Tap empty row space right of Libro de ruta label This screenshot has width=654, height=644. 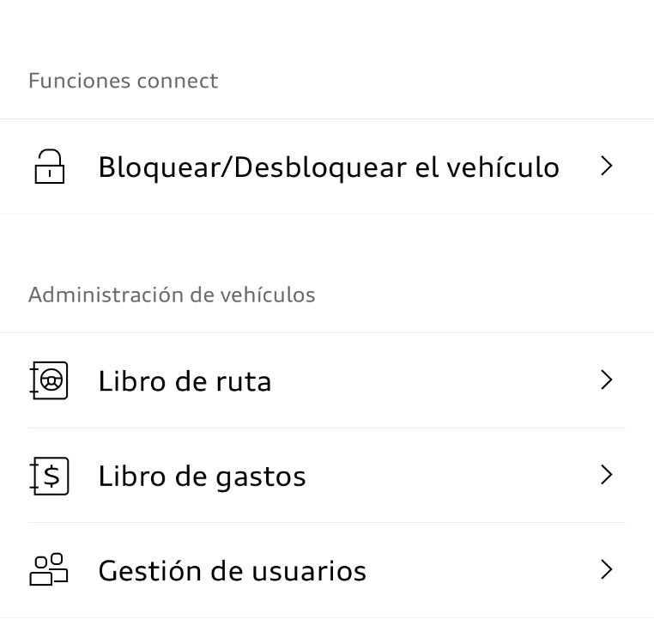433,380
